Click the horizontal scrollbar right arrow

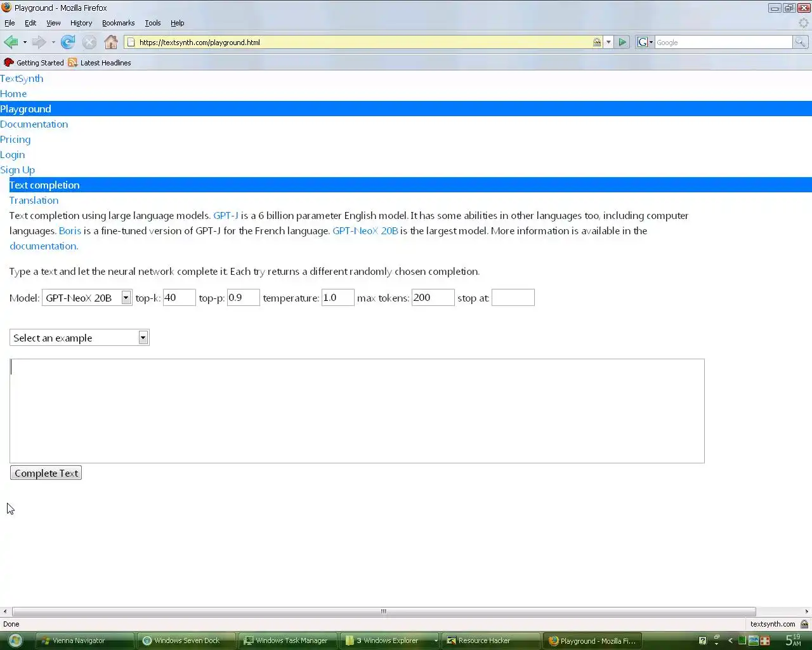[807, 612]
